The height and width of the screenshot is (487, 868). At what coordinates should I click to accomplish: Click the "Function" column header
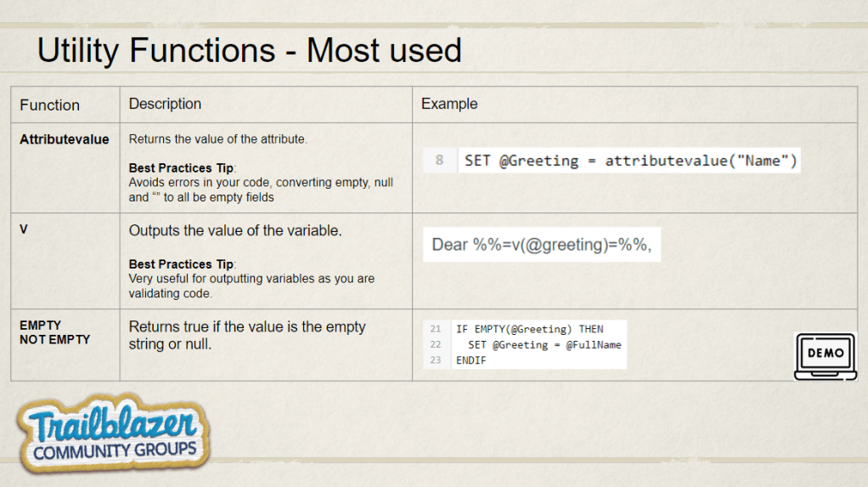click(50, 105)
